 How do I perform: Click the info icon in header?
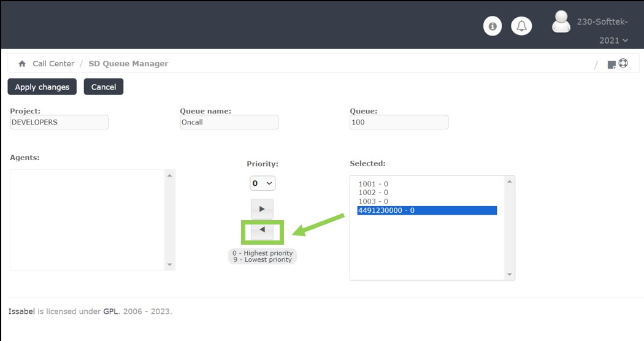click(493, 26)
